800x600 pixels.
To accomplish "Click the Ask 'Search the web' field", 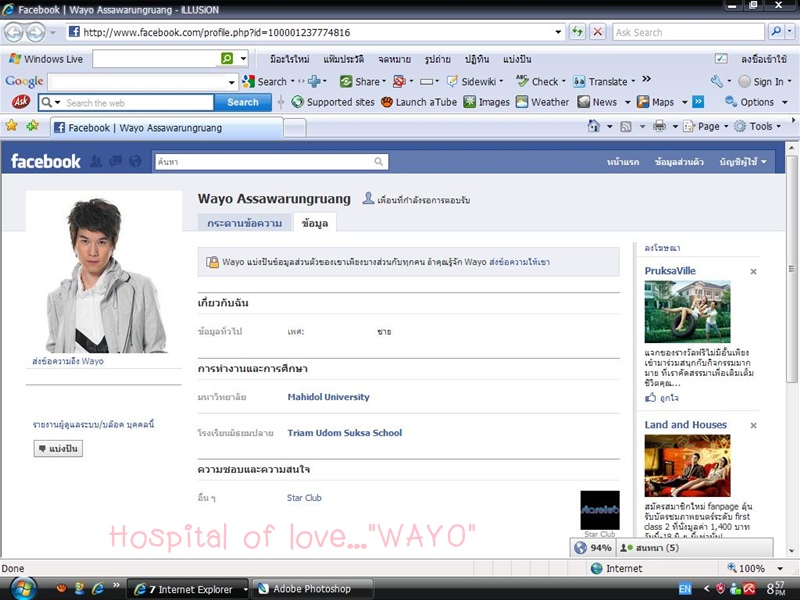I will [126, 103].
